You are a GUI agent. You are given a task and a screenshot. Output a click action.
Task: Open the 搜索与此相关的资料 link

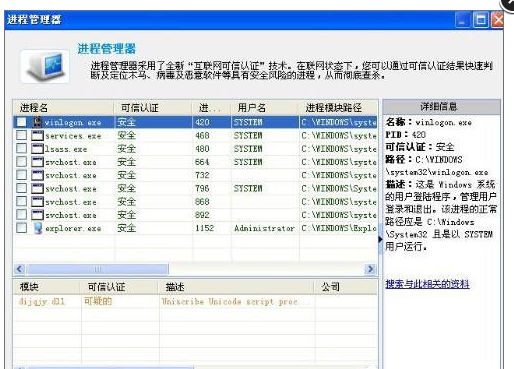[427, 284]
